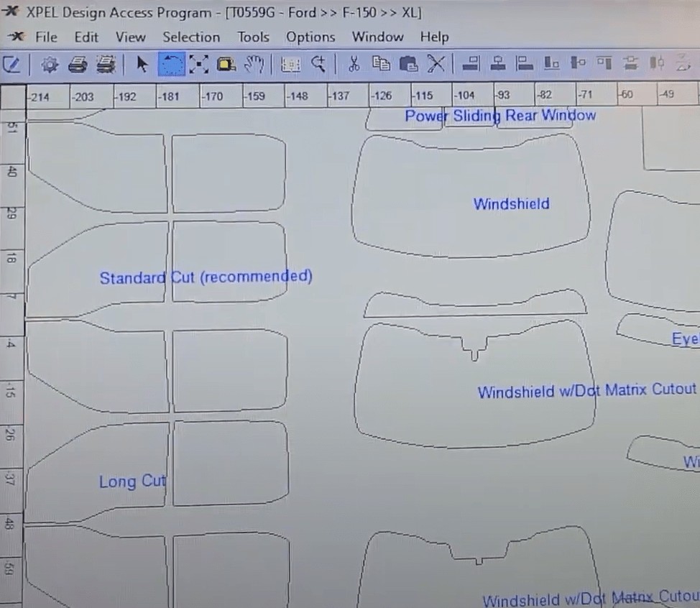The width and height of the screenshot is (700, 608).
Task: Click the delete X icon in toolbar
Action: [x=436, y=65]
